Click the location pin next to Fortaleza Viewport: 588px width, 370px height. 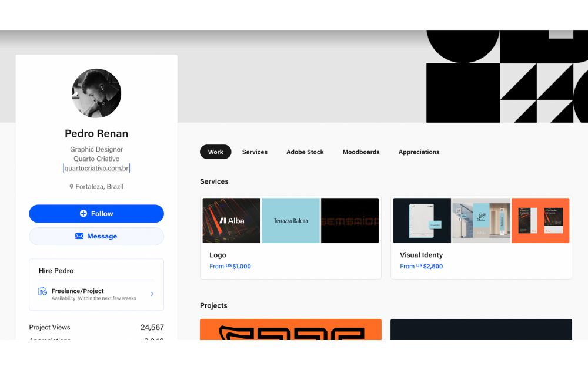[x=71, y=187]
